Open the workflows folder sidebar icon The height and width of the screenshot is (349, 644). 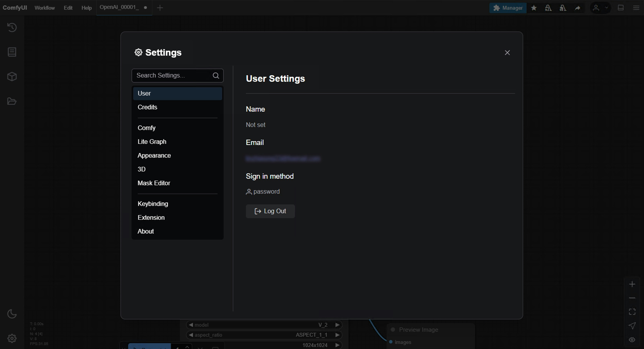[x=12, y=101]
